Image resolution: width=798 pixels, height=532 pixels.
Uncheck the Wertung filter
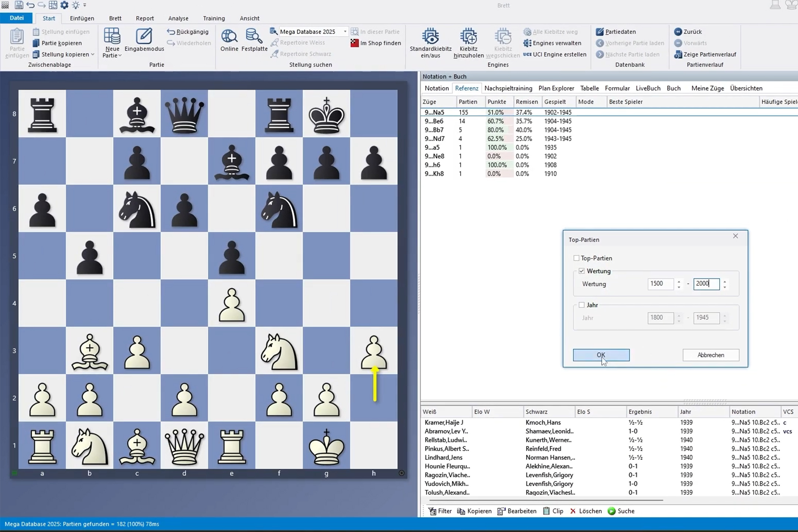coord(582,271)
